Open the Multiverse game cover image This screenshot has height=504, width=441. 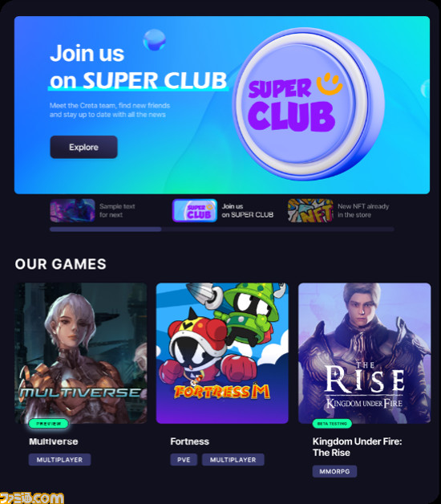[x=81, y=353]
